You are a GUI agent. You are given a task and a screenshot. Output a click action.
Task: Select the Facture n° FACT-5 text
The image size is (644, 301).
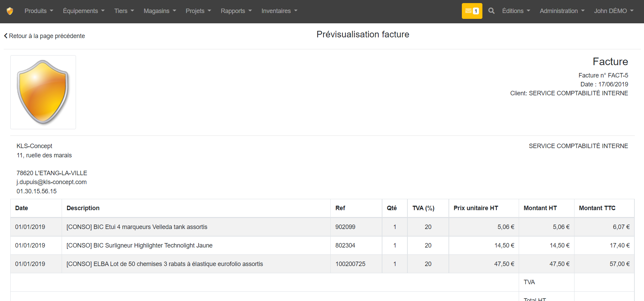(603, 75)
